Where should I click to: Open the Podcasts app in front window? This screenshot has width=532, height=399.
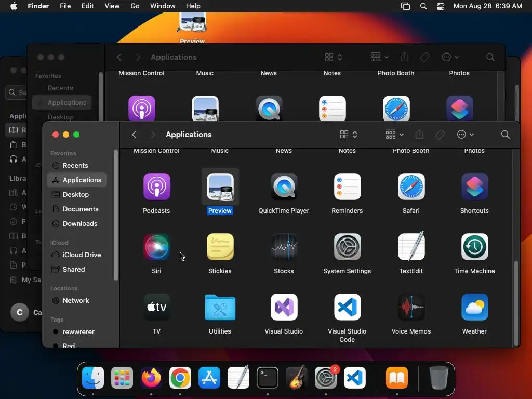[x=156, y=187]
